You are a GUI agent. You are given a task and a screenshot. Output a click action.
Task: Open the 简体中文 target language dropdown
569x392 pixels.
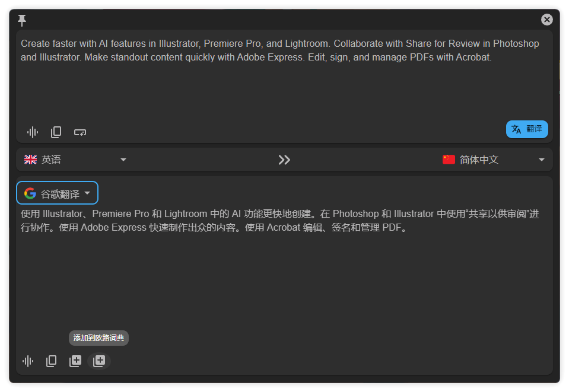(494, 160)
